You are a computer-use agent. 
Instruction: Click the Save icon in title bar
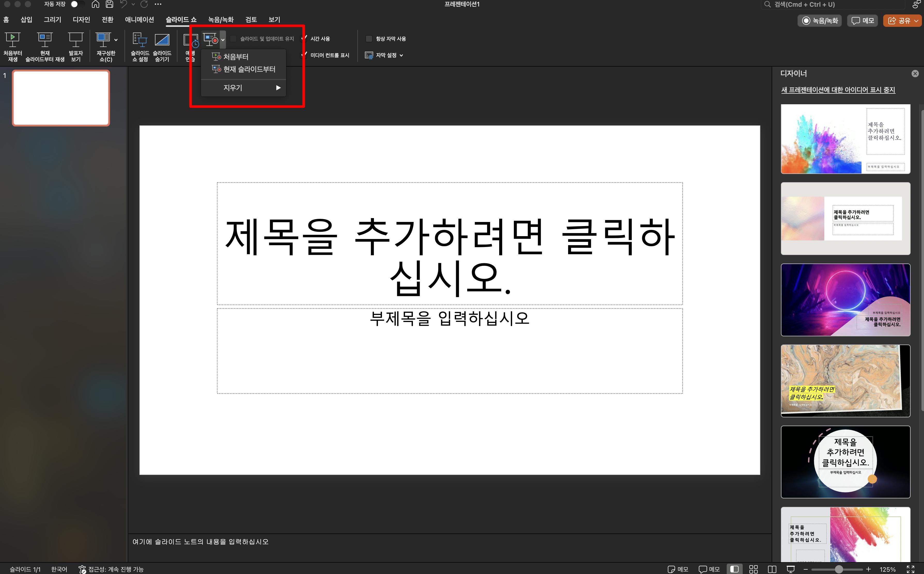[x=109, y=5]
